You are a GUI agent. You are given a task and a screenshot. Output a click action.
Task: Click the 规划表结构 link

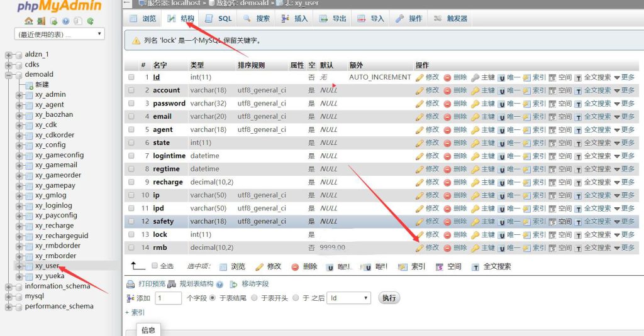point(196,284)
